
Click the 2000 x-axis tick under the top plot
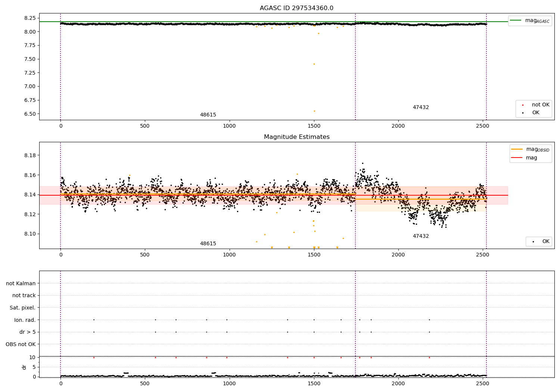tap(398, 126)
